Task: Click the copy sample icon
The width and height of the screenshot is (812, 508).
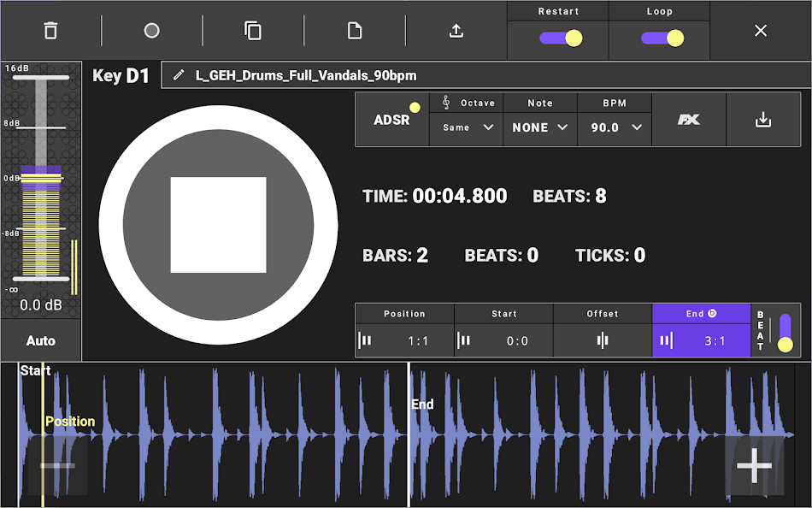Action: coord(253,30)
